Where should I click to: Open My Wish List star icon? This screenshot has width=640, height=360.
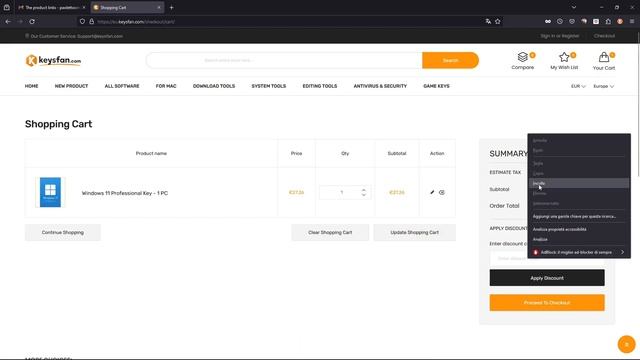(564, 57)
